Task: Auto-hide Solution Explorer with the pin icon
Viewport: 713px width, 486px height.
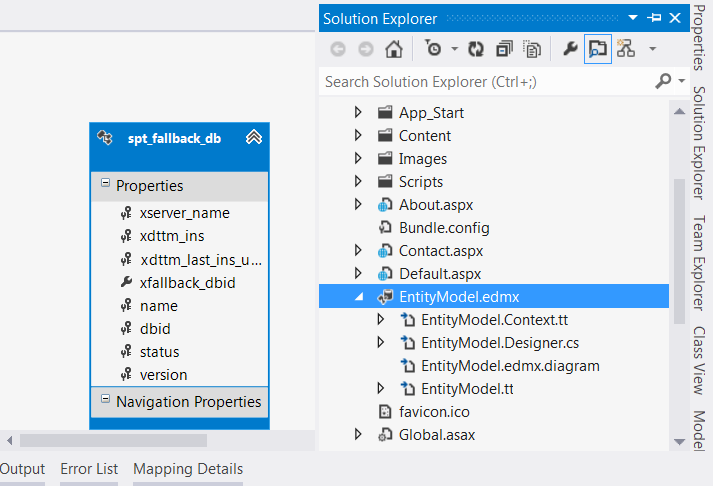Action: click(655, 18)
